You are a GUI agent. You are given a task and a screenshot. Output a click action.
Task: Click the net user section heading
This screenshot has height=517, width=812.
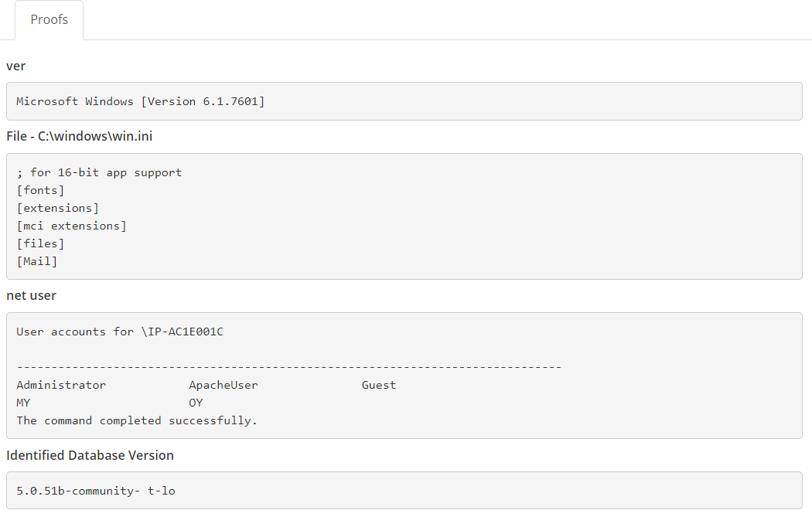click(30, 295)
